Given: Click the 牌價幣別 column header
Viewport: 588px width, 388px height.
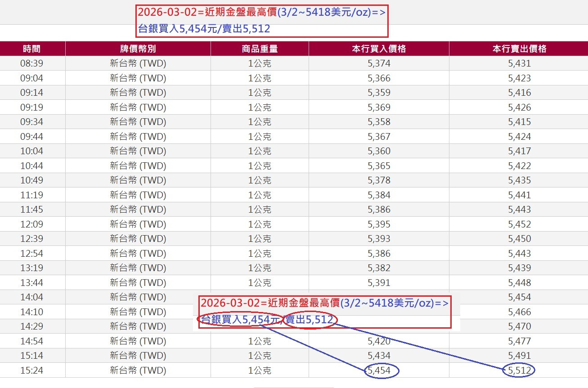Looking at the screenshot, I should click(138, 49).
